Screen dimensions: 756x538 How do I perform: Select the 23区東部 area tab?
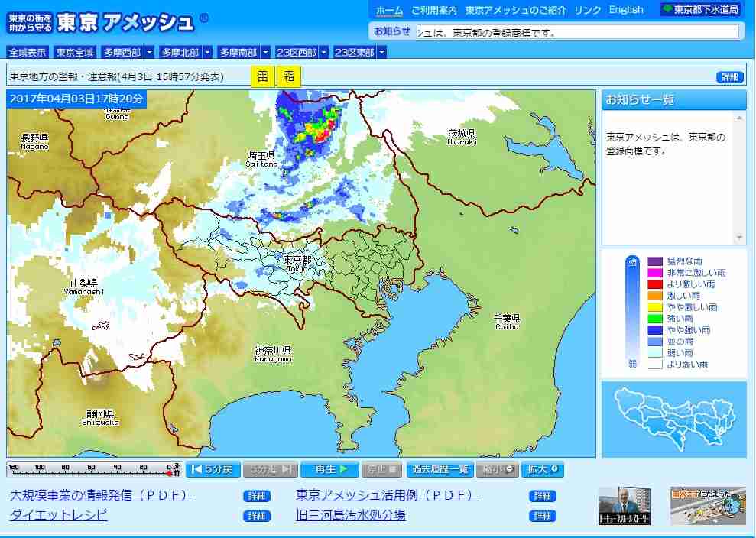tap(355, 52)
